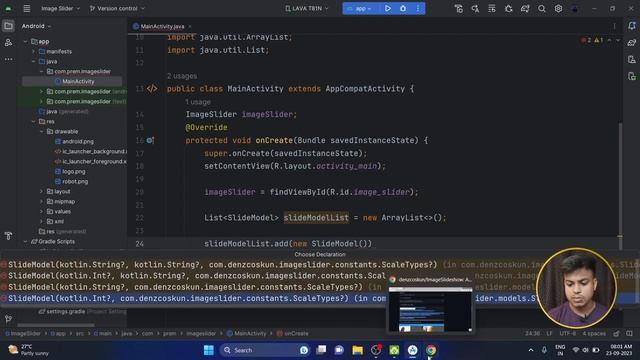This screenshot has height=360, width=640.
Task: Open the main hamburger menu
Action: (27, 8)
